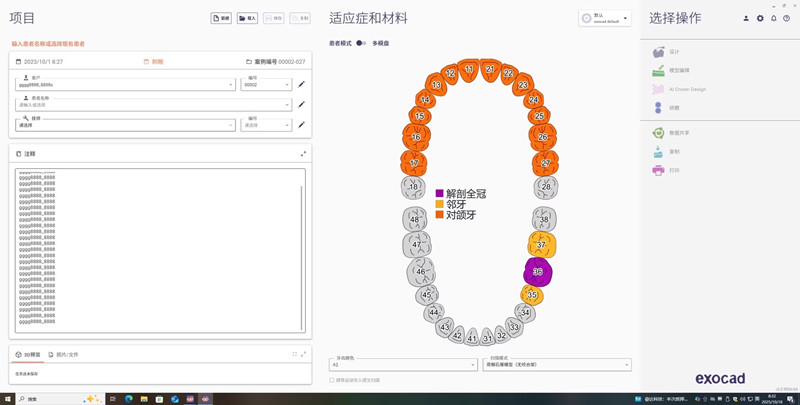The width and height of the screenshot is (800, 405).
Task: Launch the AI Crown Design action
Action: point(679,89)
